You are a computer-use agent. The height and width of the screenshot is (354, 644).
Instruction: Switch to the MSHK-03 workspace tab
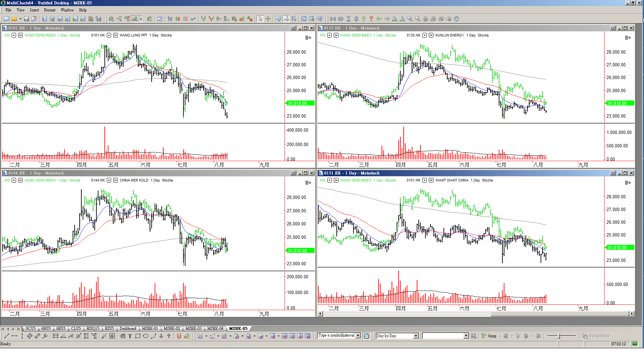tap(193, 329)
